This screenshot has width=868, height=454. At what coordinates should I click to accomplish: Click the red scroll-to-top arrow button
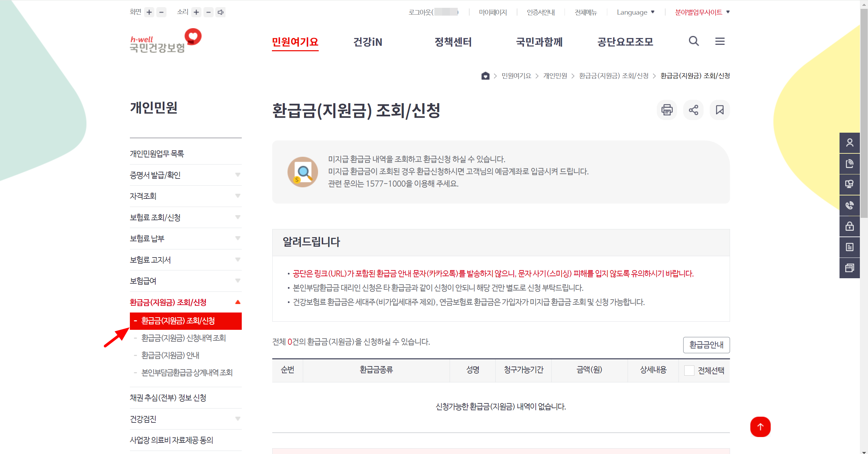[760, 427]
